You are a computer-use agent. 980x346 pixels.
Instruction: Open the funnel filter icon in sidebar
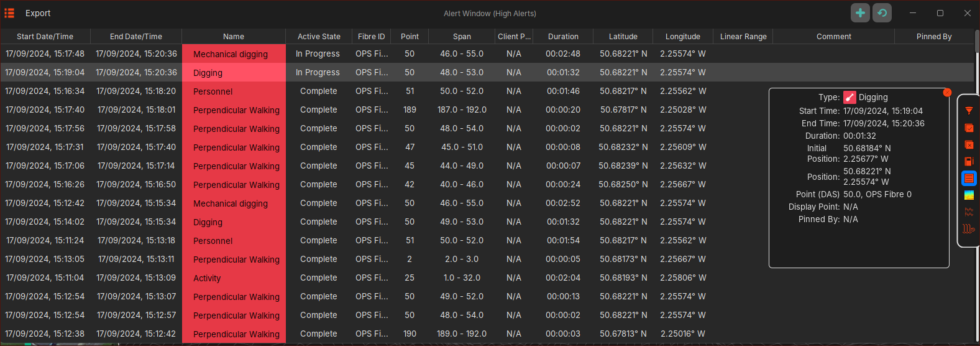point(968,111)
